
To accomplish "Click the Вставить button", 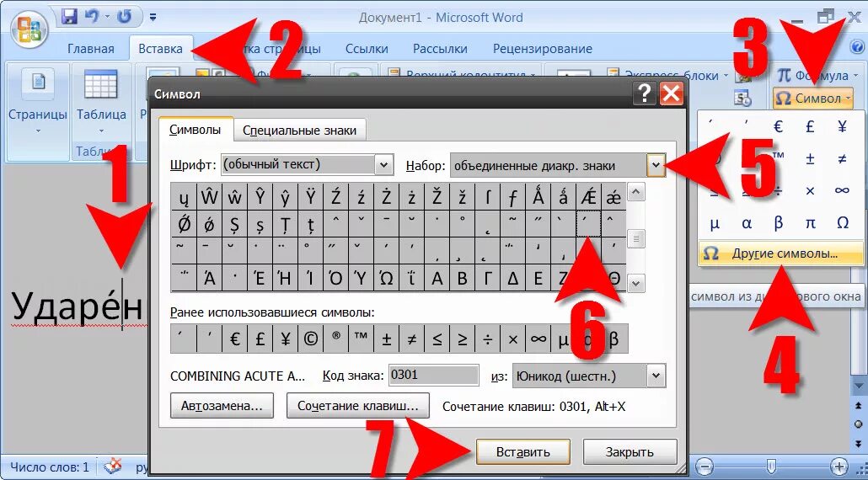I will pos(522,452).
